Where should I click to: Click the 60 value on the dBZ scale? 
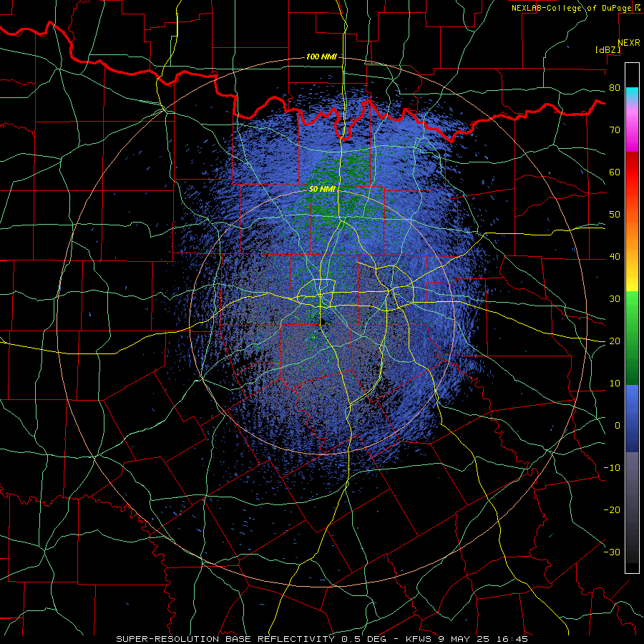[x=614, y=172]
